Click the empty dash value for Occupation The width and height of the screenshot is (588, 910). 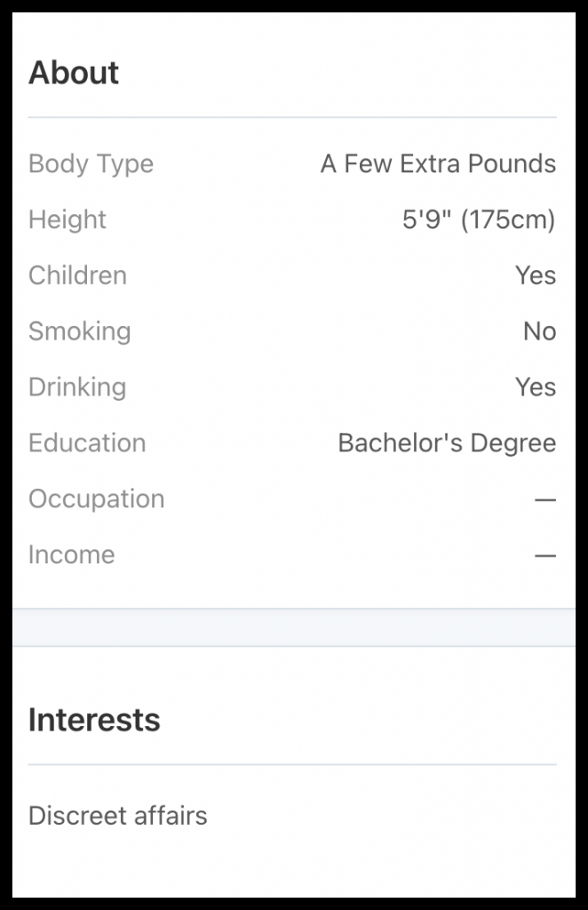click(x=544, y=500)
